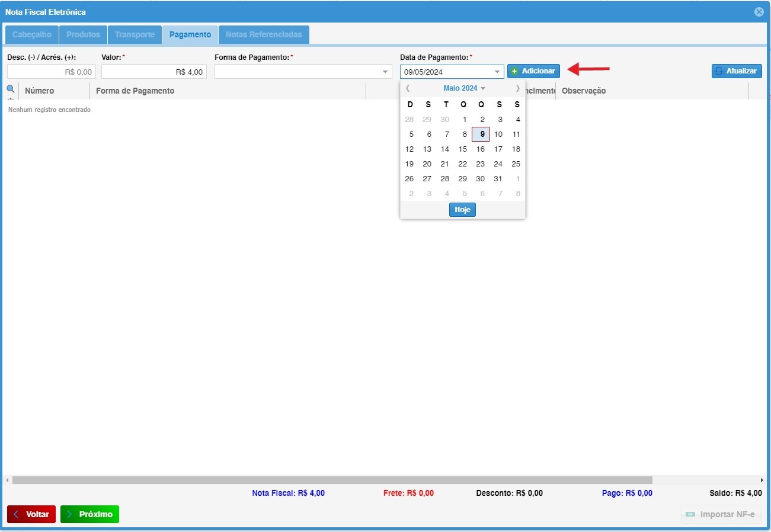Click the Atualizar refresh button
771x532 pixels.
point(737,71)
